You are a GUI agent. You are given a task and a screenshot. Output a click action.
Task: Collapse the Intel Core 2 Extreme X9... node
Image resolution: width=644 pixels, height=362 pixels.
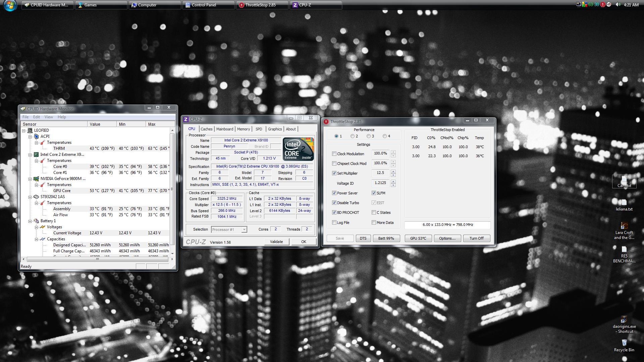[30, 155]
